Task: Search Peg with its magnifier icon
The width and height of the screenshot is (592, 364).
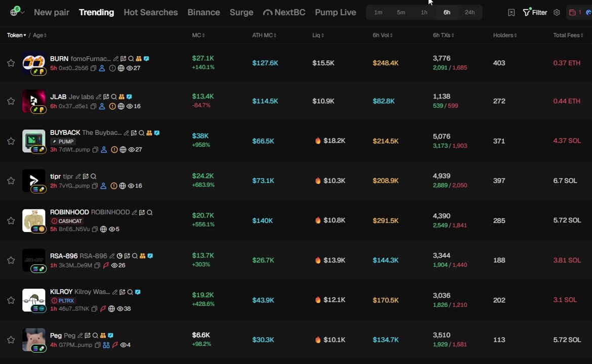Action: [95, 336]
